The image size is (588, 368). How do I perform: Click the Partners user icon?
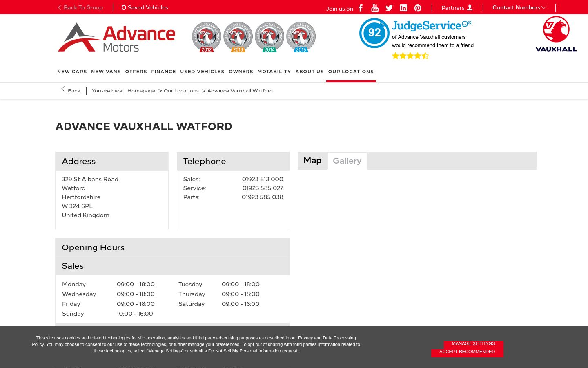(x=470, y=7)
